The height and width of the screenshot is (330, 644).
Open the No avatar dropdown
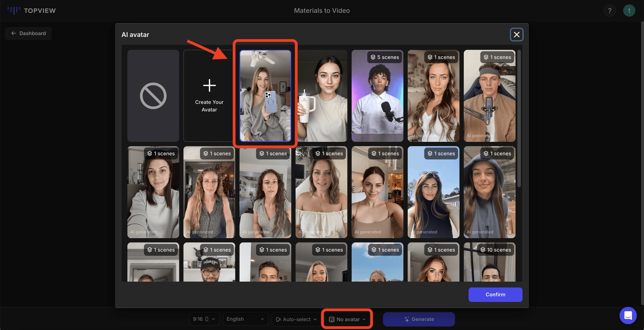click(347, 319)
